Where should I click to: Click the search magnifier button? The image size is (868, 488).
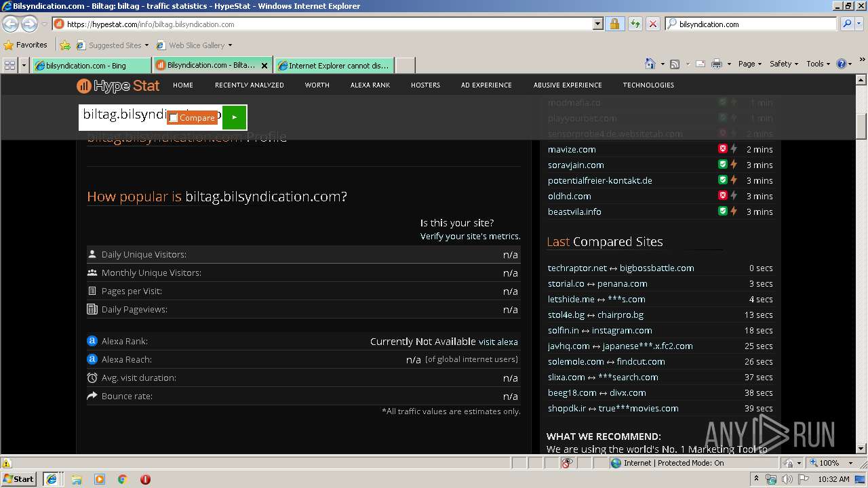[847, 24]
